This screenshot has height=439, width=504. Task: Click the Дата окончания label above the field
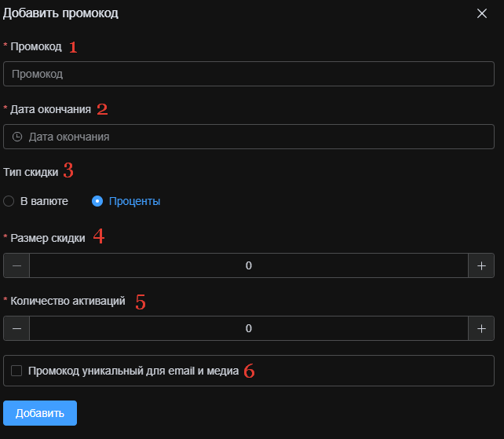(x=50, y=109)
